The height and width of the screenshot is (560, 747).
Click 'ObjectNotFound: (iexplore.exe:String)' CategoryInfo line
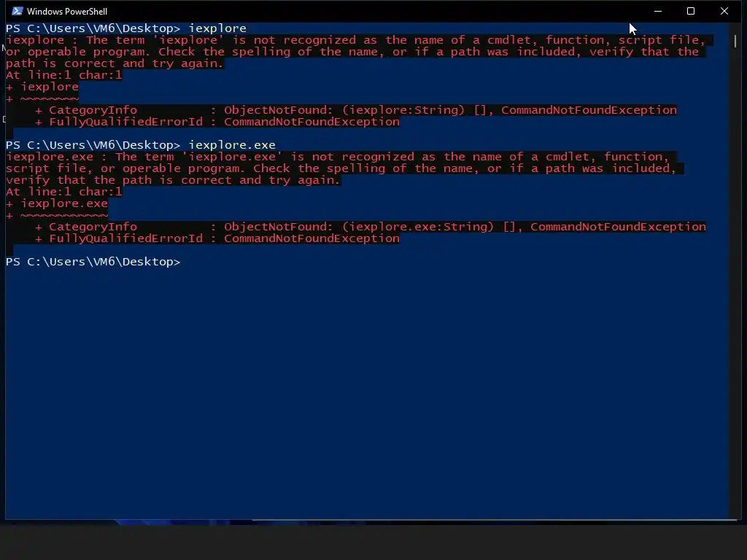click(371, 227)
